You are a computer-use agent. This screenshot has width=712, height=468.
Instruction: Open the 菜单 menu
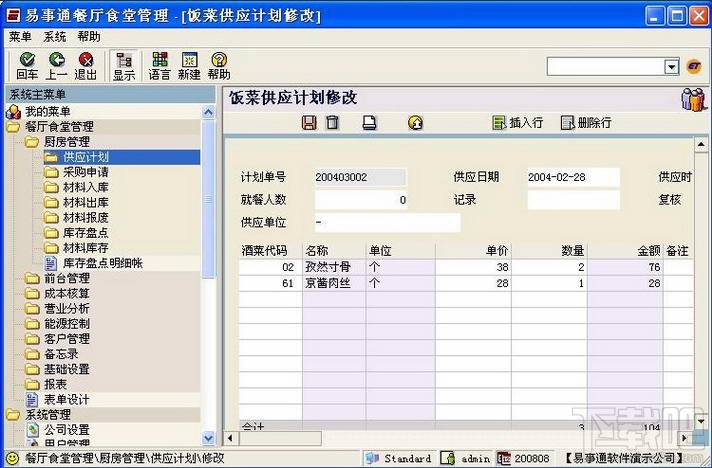(x=20, y=37)
